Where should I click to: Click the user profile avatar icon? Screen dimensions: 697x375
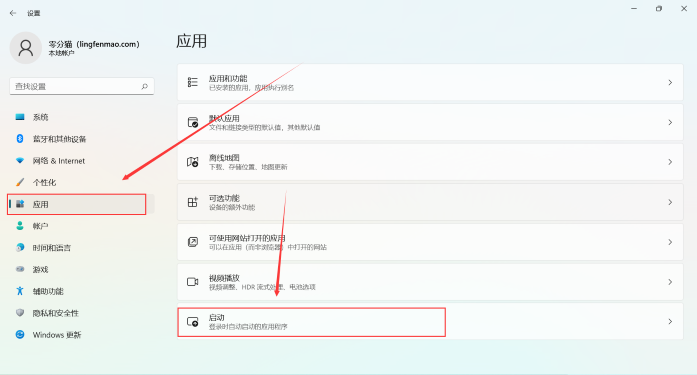[x=26, y=48]
